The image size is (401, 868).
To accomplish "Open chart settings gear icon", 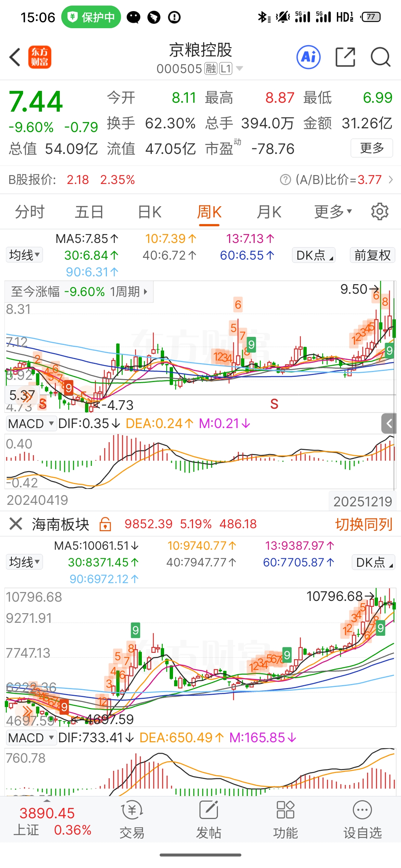I will click(x=379, y=211).
